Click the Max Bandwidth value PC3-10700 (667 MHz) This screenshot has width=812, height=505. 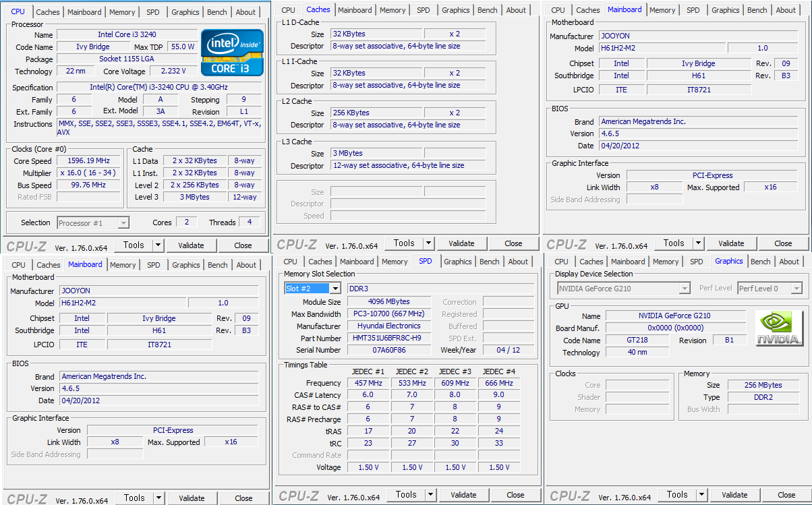(x=390, y=314)
